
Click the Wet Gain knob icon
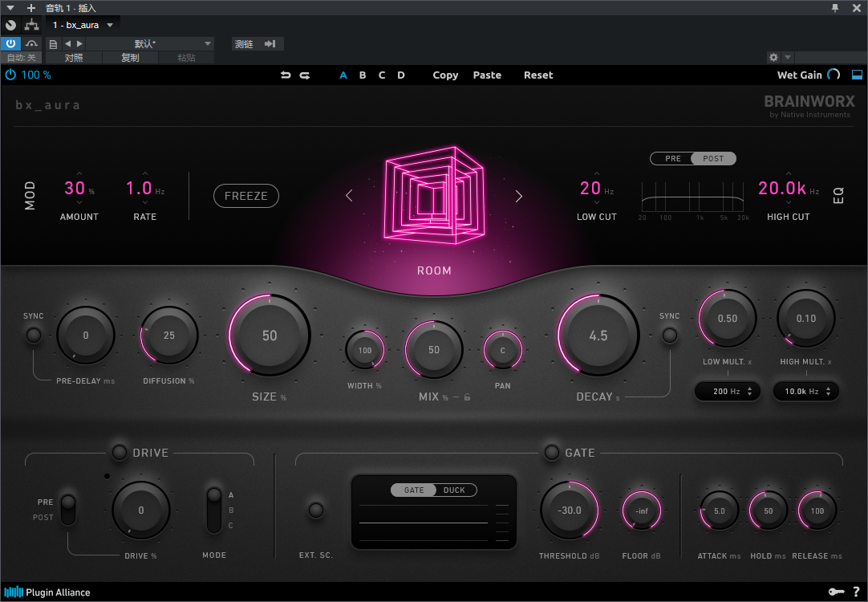(x=834, y=75)
